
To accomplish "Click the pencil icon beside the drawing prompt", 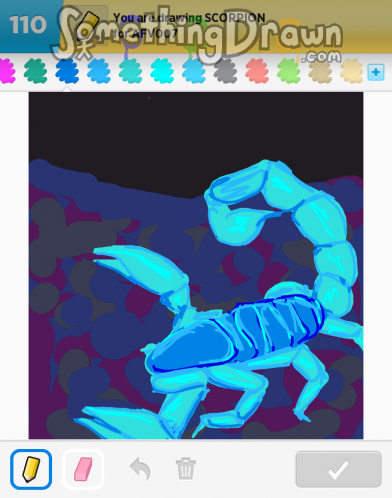I will [87, 25].
